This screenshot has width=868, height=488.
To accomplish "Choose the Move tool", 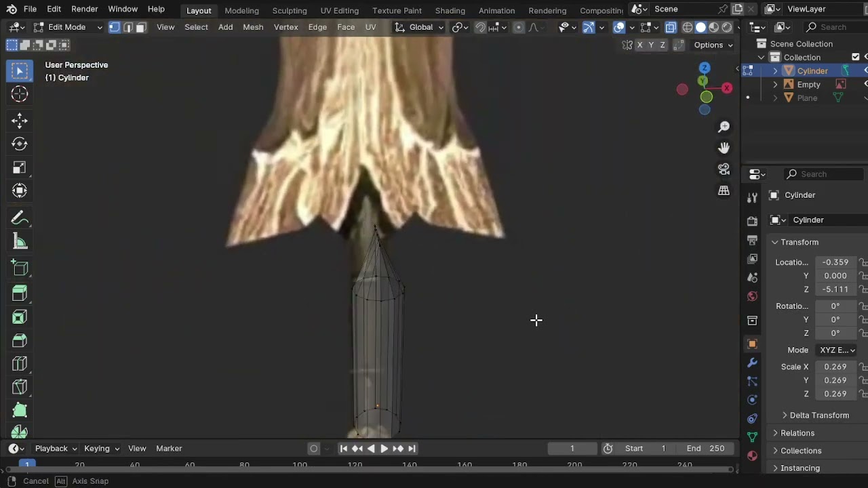I will [20, 121].
